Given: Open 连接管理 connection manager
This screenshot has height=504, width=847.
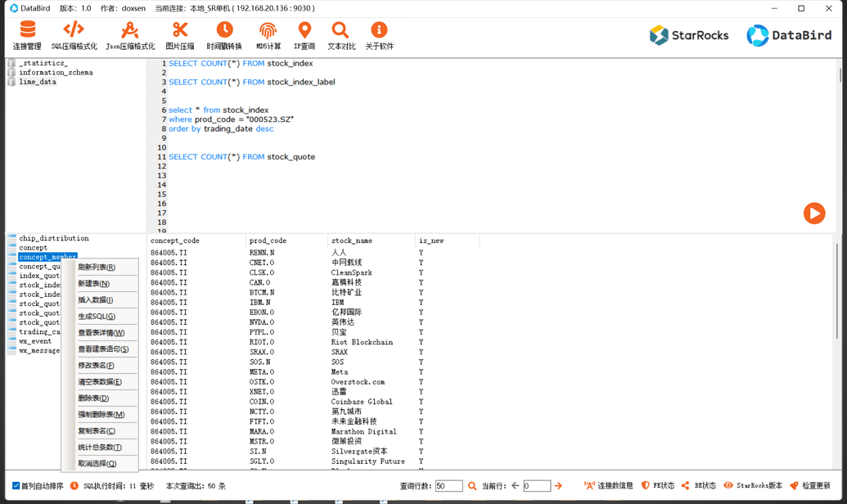Looking at the screenshot, I should pos(27,36).
